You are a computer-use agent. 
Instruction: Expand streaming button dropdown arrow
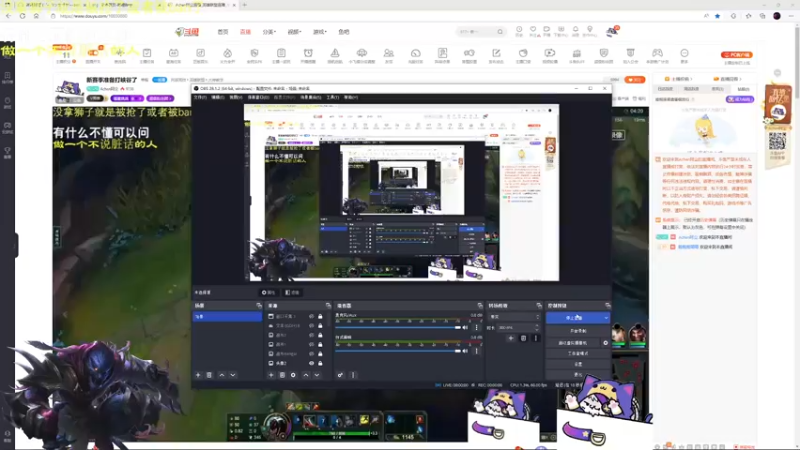[x=606, y=318]
